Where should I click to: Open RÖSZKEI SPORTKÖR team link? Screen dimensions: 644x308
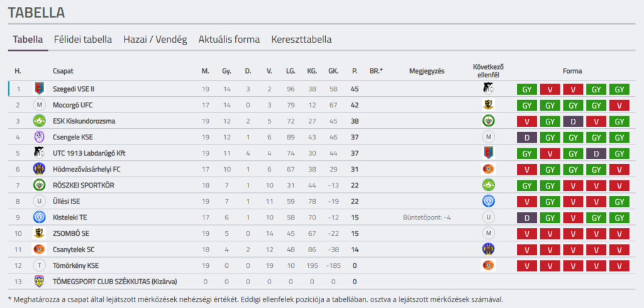pos(84,185)
